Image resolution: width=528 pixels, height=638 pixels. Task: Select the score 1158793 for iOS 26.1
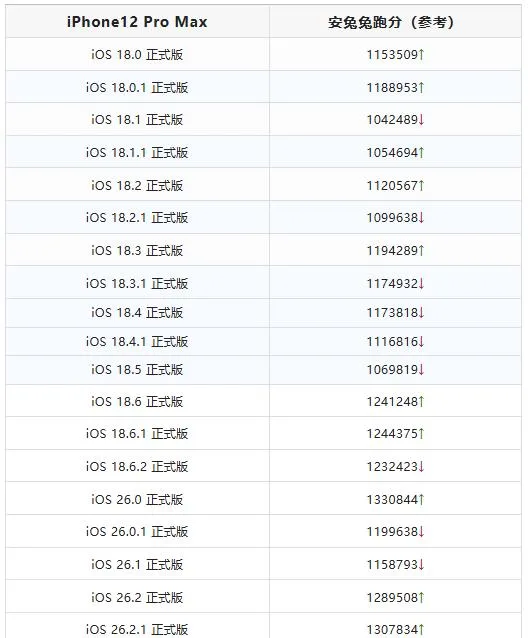[392, 564]
